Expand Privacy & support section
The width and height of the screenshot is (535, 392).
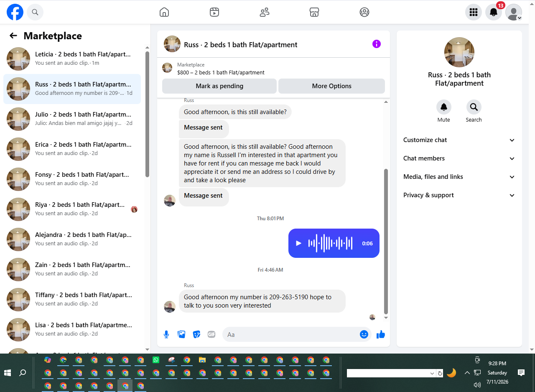[459, 195]
